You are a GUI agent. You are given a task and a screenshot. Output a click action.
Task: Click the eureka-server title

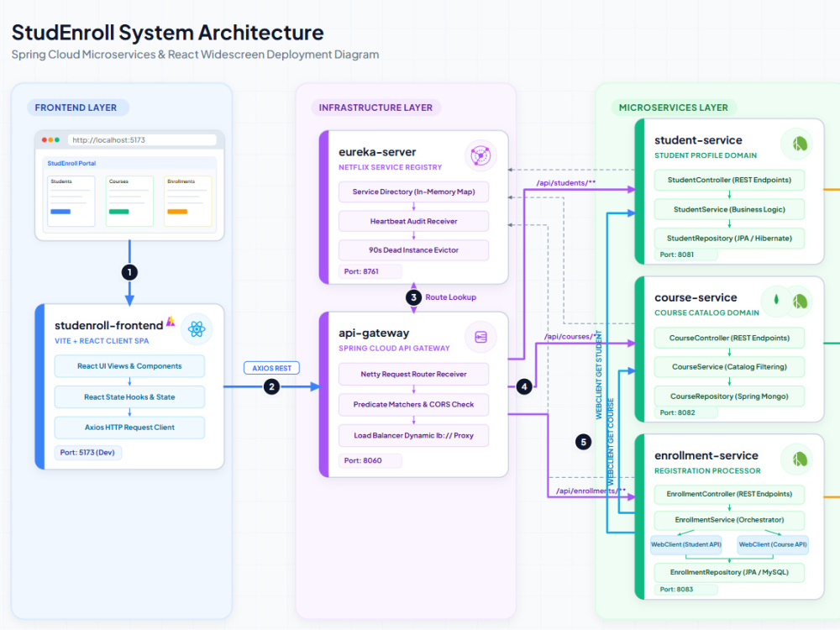377,152
